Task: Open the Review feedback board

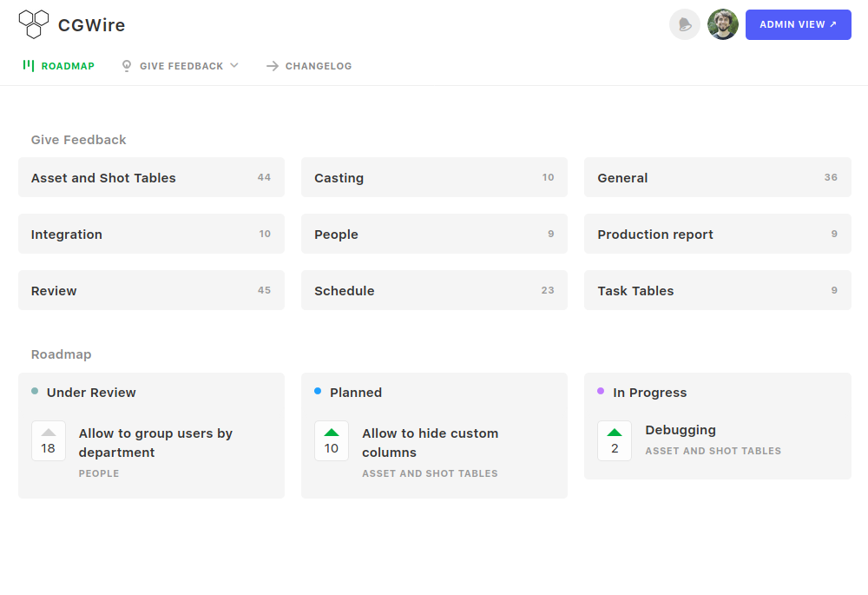Action: coord(151,290)
